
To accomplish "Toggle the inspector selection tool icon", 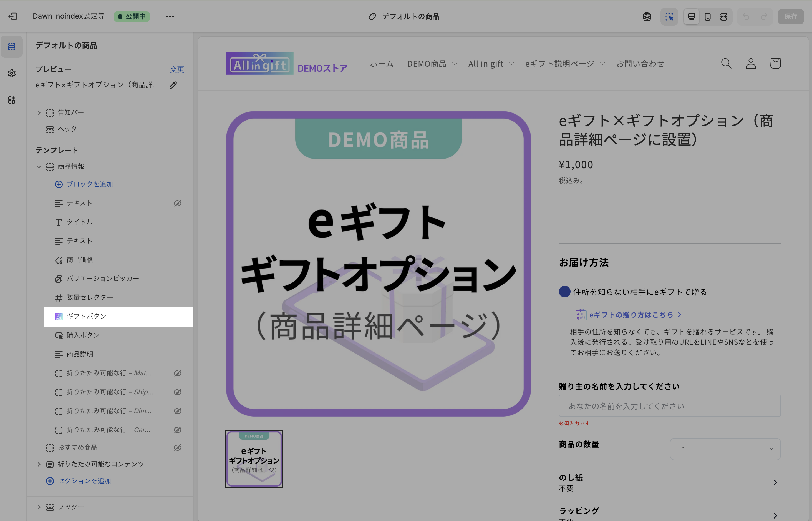I will 669,17.
